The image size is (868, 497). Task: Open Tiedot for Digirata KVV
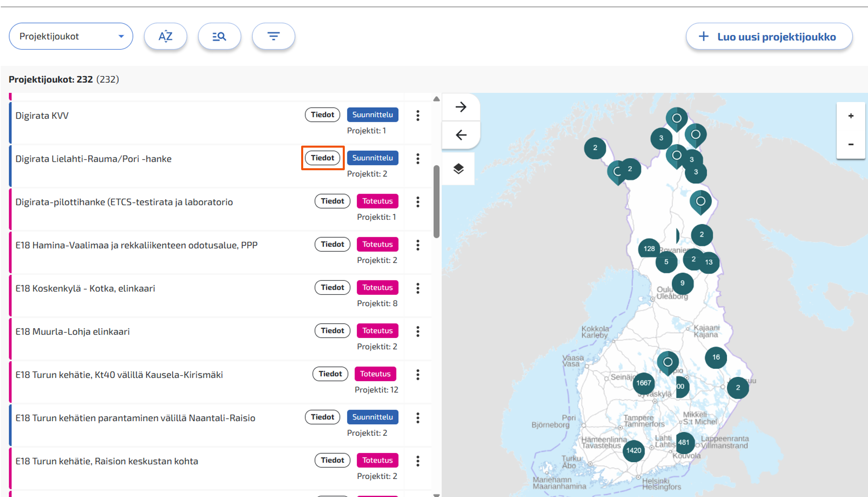323,115
